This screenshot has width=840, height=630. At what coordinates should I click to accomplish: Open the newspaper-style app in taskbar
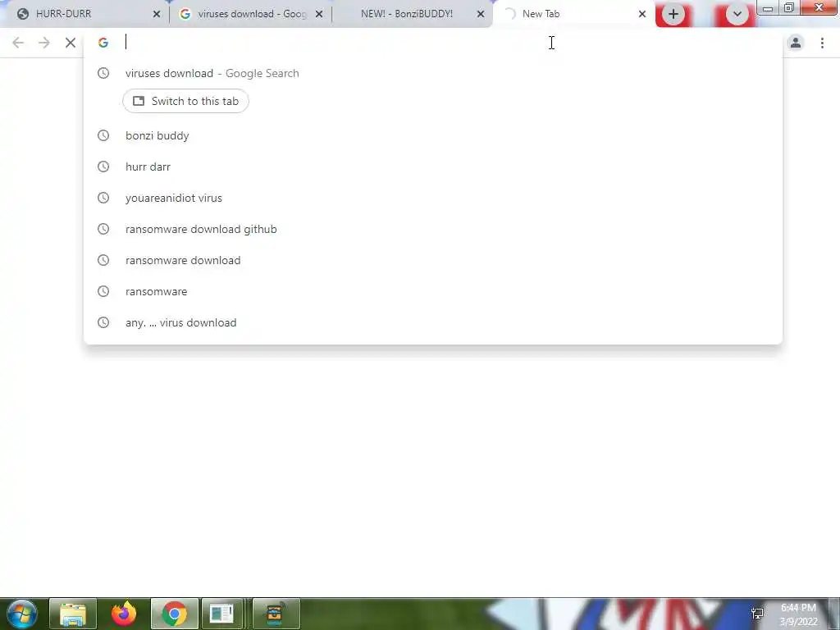tap(222, 614)
